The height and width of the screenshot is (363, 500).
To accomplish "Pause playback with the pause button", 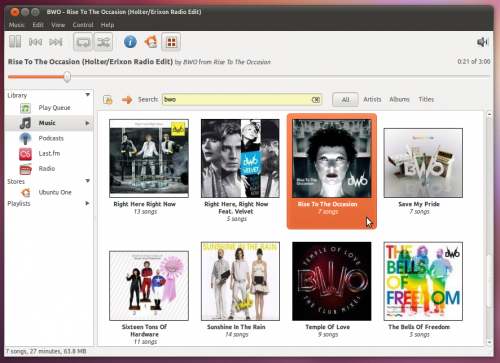I will [x=15, y=42].
